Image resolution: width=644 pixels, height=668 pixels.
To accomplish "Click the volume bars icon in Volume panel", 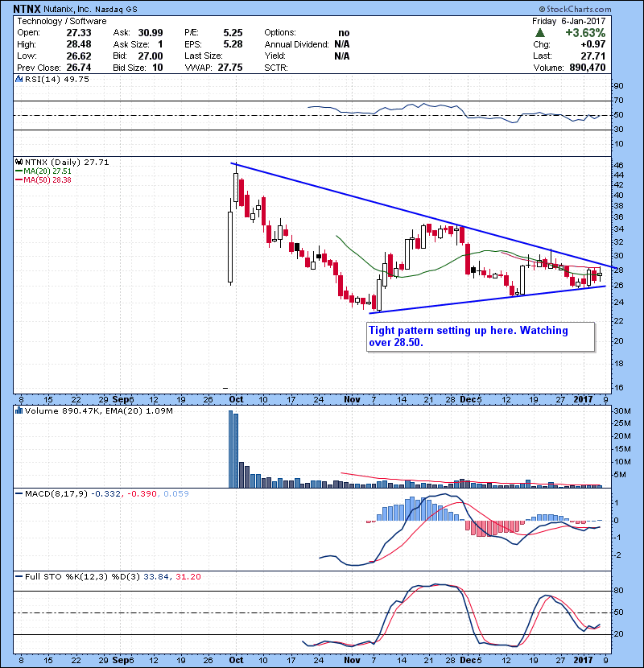I will click(19, 410).
